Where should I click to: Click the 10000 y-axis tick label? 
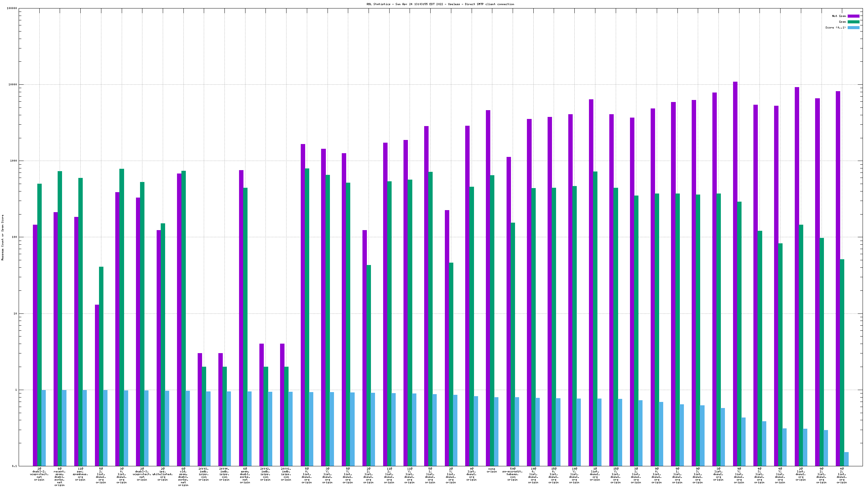(12, 84)
